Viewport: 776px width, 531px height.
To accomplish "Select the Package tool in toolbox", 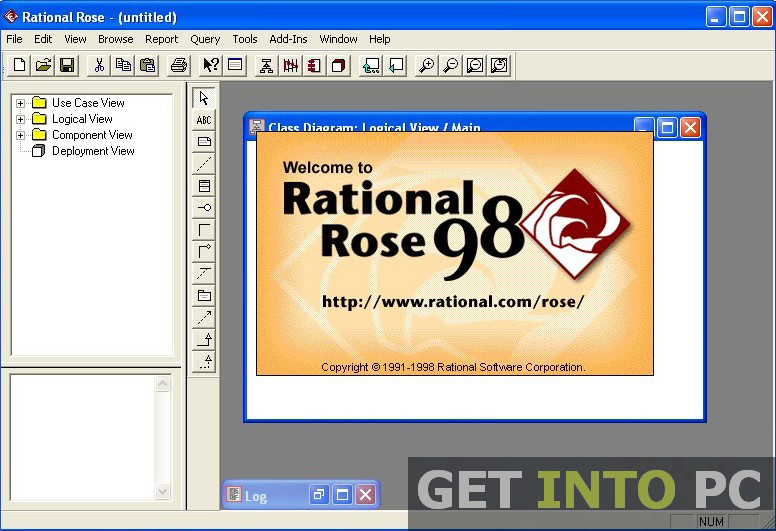I will coord(204,295).
